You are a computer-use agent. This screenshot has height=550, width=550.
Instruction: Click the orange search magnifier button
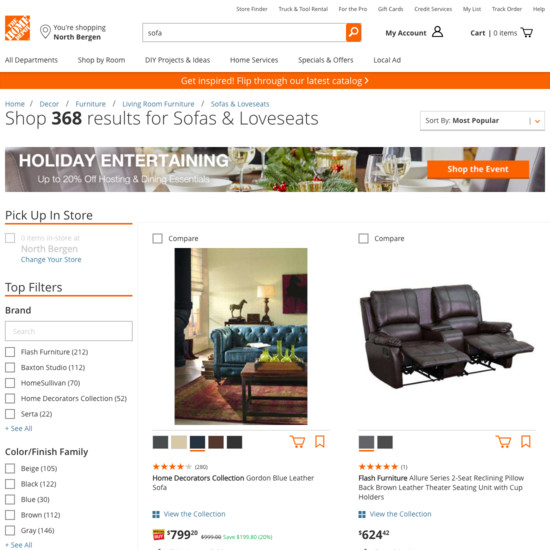pyautogui.click(x=354, y=33)
